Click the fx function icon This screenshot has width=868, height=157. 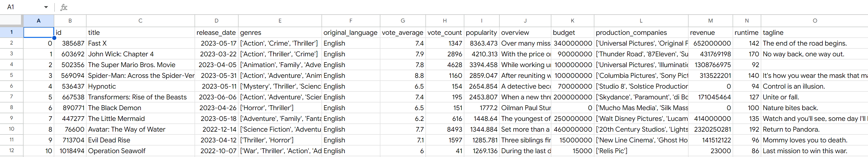[64, 7]
